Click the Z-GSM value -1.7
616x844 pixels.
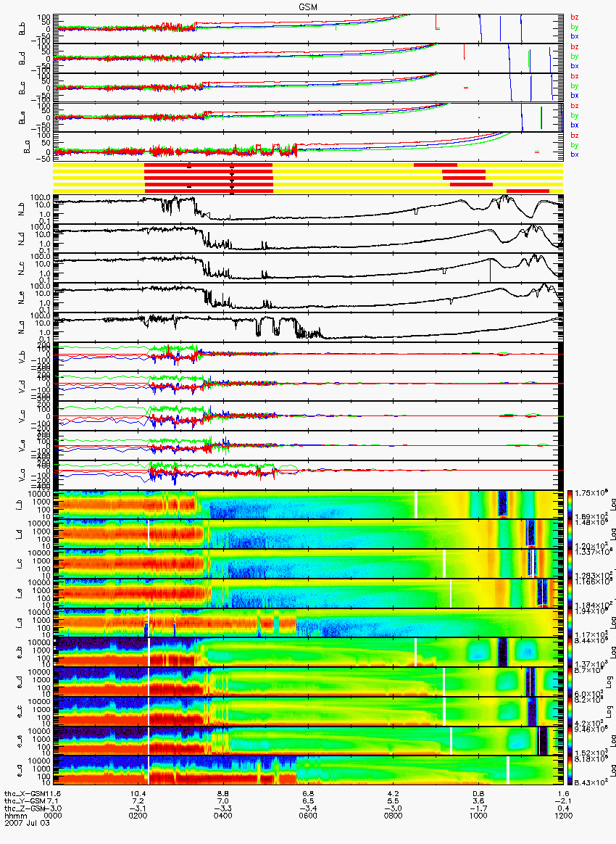click(x=478, y=808)
